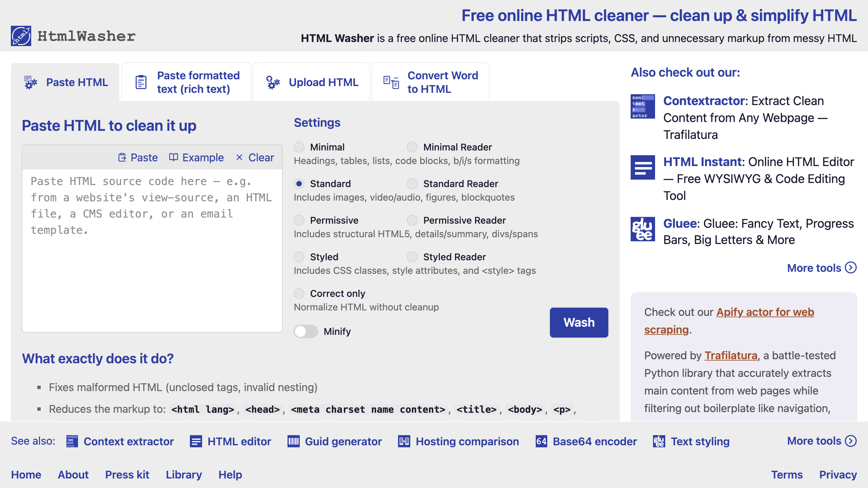This screenshot has height=488, width=868.
Task: Open the Contextractor link
Action: (x=704, y=101)
